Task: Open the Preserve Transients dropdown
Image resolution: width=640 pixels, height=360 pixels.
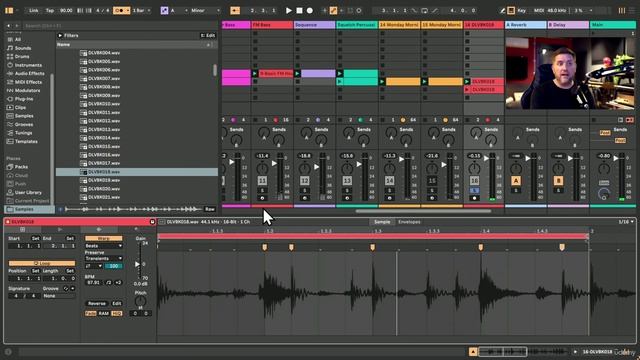Action: (103, 258)
